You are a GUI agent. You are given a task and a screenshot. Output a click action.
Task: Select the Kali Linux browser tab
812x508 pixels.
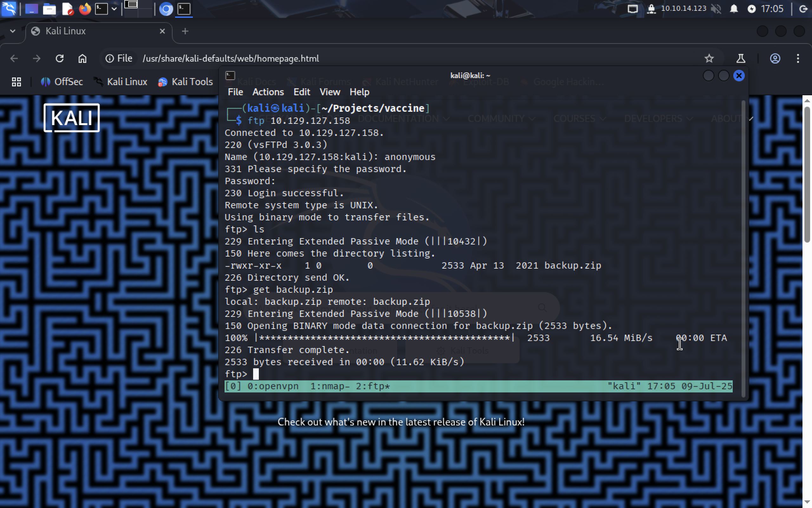click(99, 31)
